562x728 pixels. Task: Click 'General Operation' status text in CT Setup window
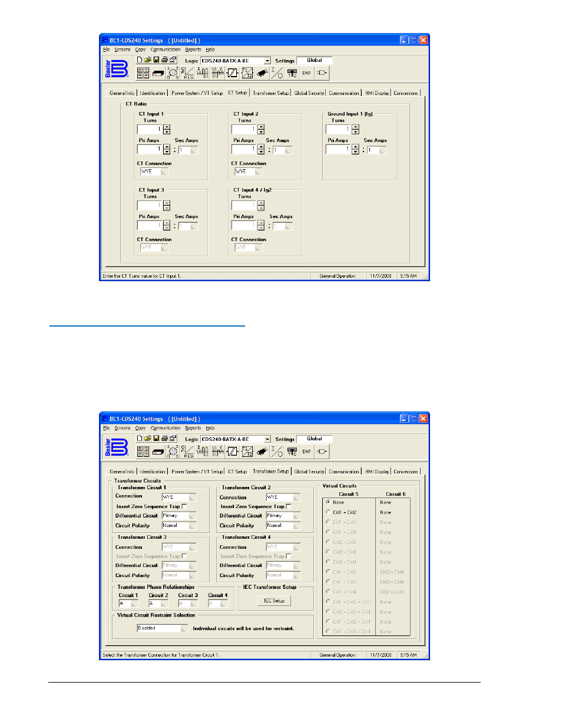(338, 276)
